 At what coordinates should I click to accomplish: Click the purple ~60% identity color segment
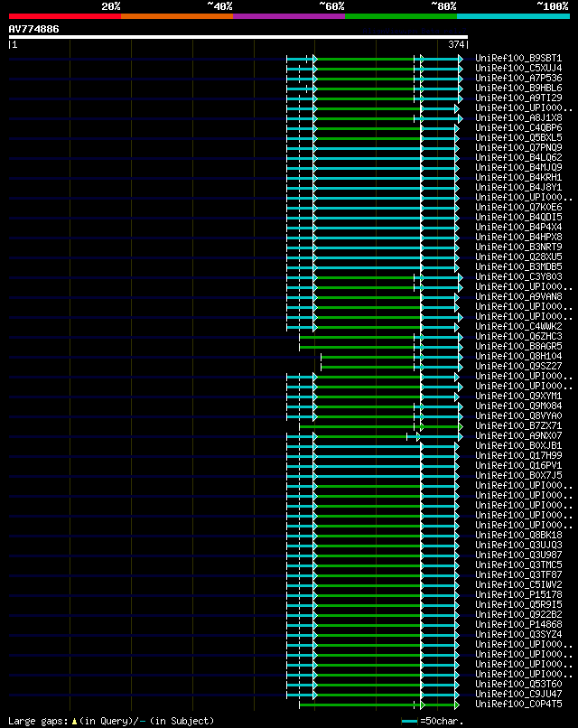tap(289, 16)
